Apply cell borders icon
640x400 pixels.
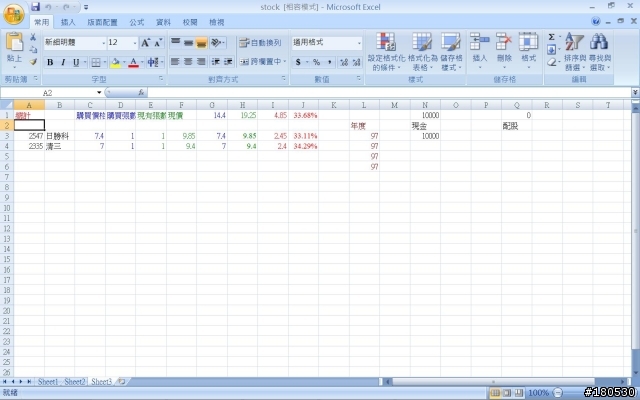[96, 62]
